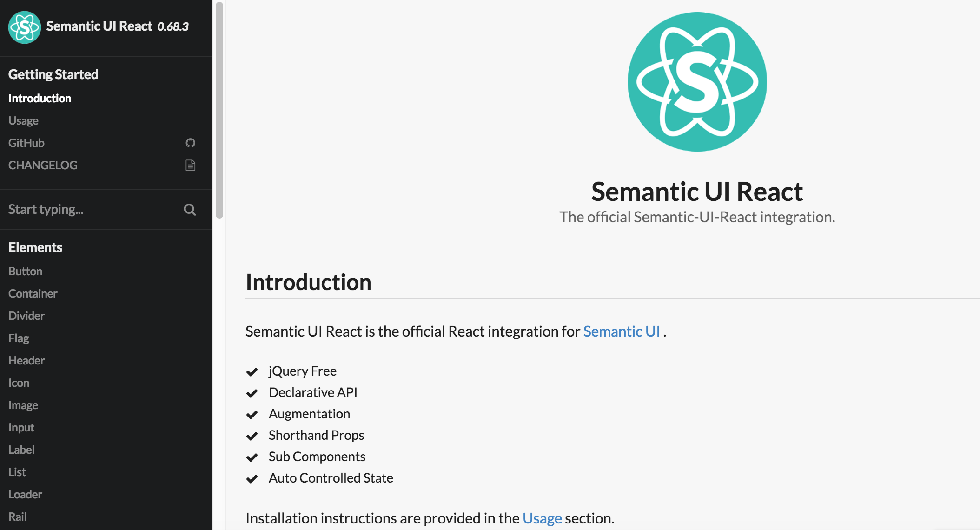Click the checkmark beside jQuery Free
Image resolution: width=980 pixels, height=530 pixels.
coord(252,372)
